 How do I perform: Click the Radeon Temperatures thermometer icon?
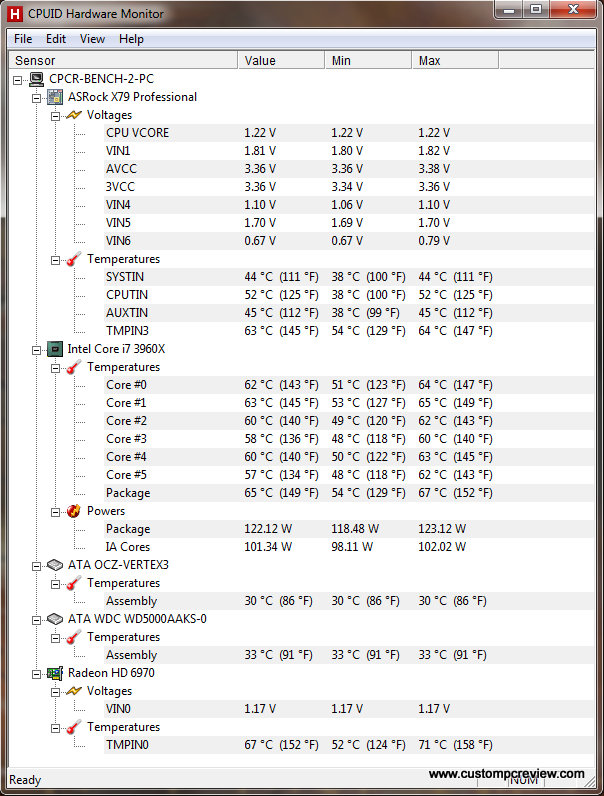[x=74, y=727]
